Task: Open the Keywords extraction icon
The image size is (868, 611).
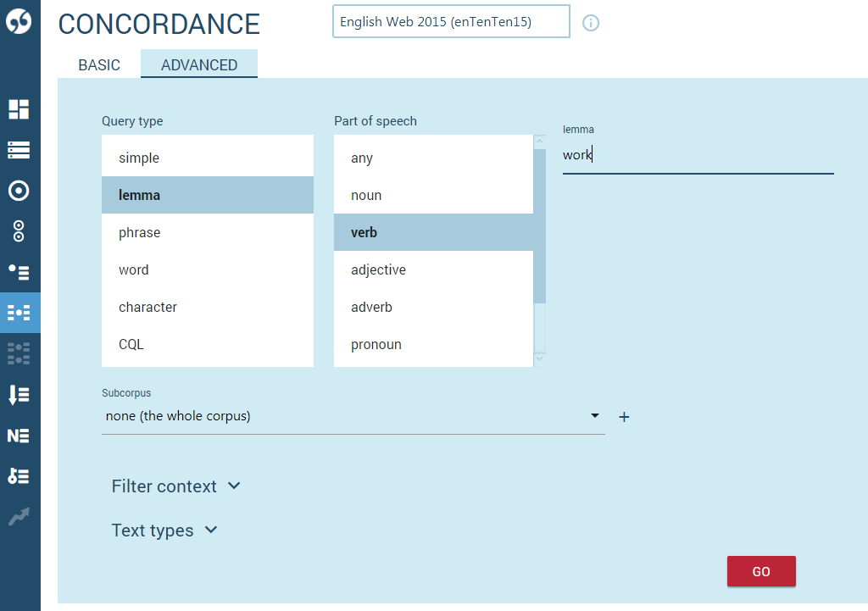Action: pyautogui.click(x=19, y=475)
